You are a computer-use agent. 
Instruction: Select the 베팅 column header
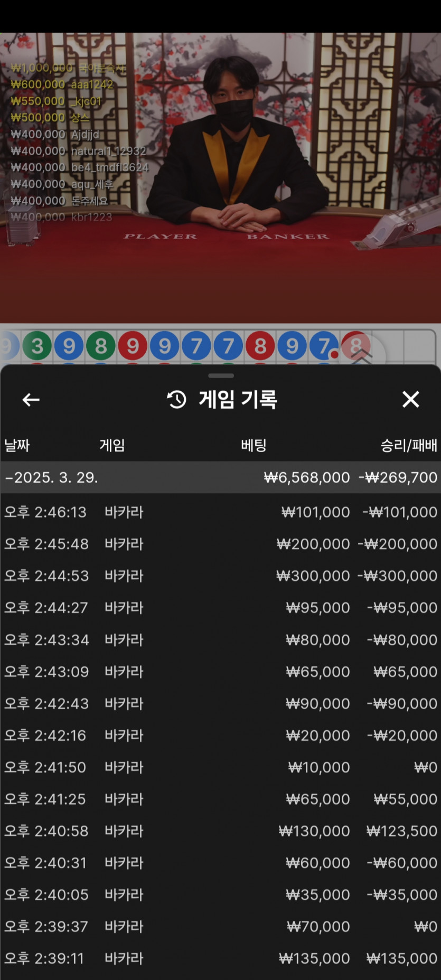(254, 445)
